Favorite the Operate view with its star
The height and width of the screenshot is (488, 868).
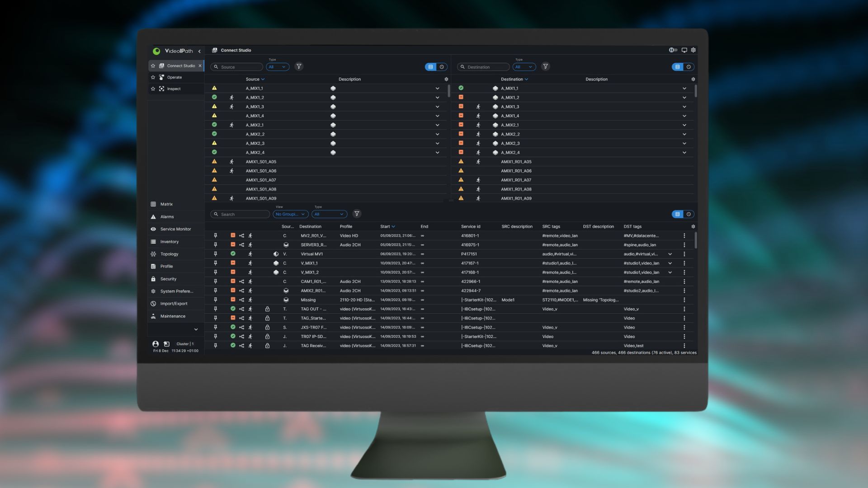[x=153, y=77]
